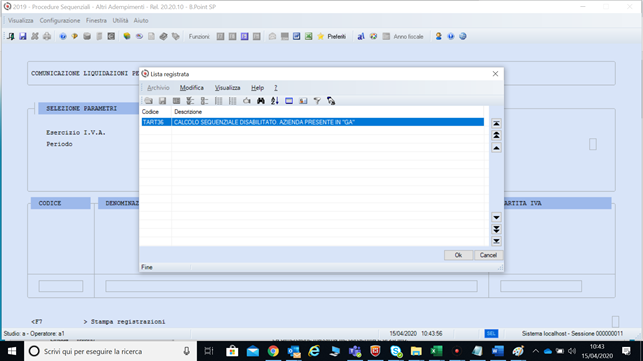This screenshot has width=643, height=361.
Task: Go down one page in list
Action: [496, 229]
